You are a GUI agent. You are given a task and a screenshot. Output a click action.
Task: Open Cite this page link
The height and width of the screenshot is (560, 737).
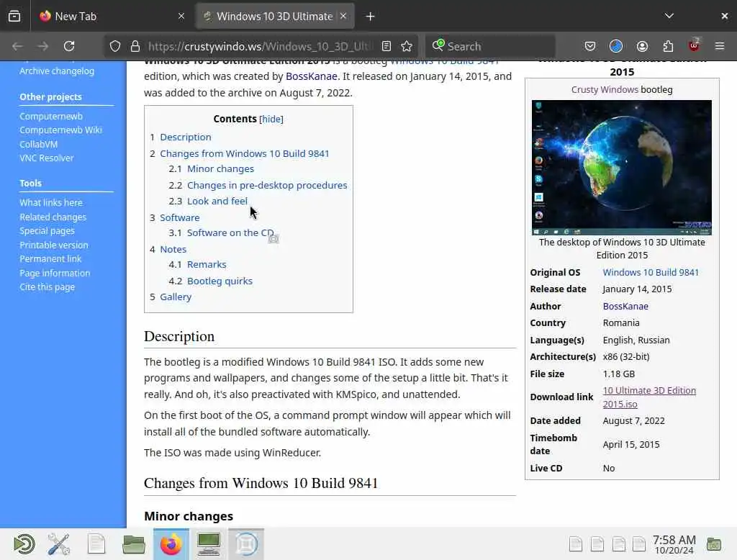click(x=47, y=286)
